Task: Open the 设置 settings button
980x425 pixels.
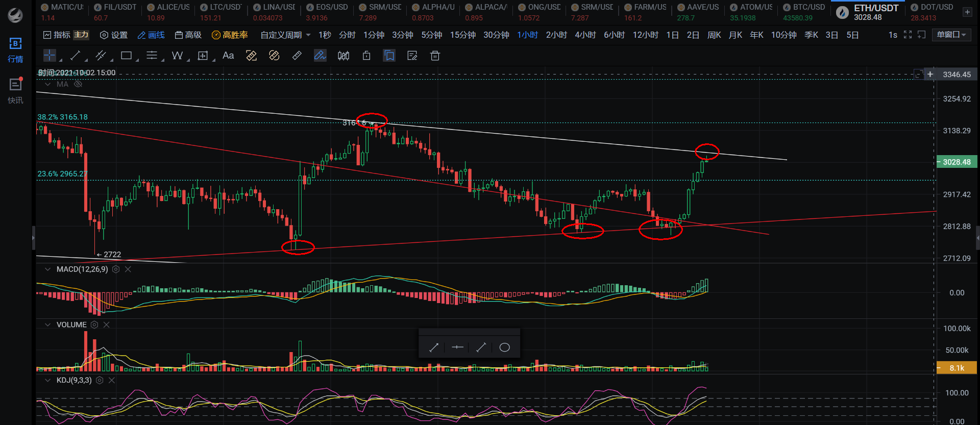Action: 114,35
